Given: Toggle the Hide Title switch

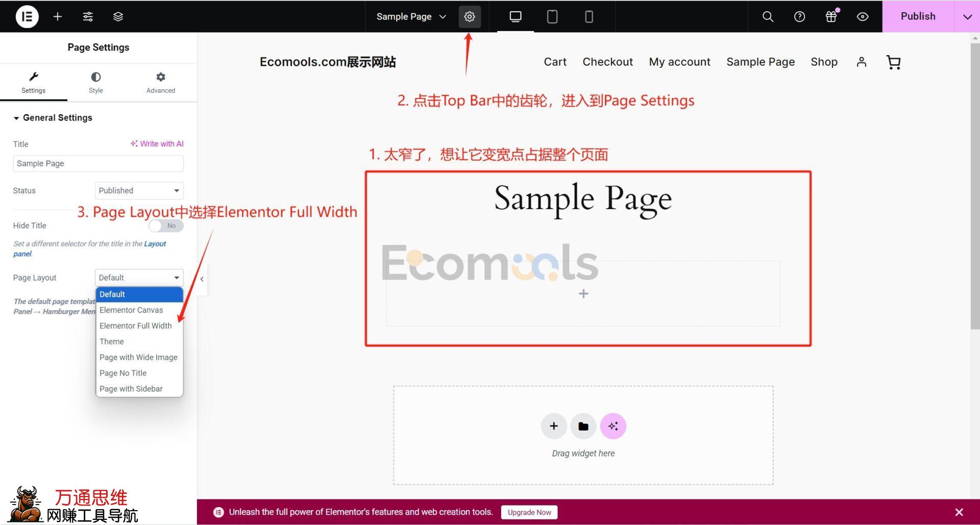Looking at the screenshot, I should pyautogui.click(x=166, y=226).
